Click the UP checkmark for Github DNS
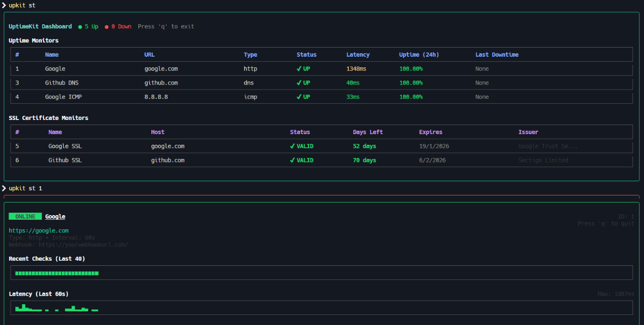Image resolution: width=644 pixels, height=325 pixels. (x=299, y=83)
